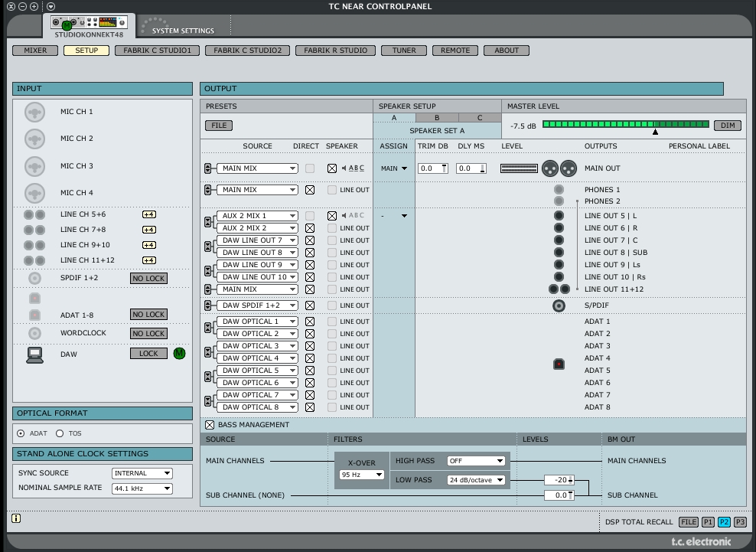Image resolution: width=756 pixels, height=552 pixels.
Task: Click the ADAT optical output connector icon
Action: coord(559,364)
